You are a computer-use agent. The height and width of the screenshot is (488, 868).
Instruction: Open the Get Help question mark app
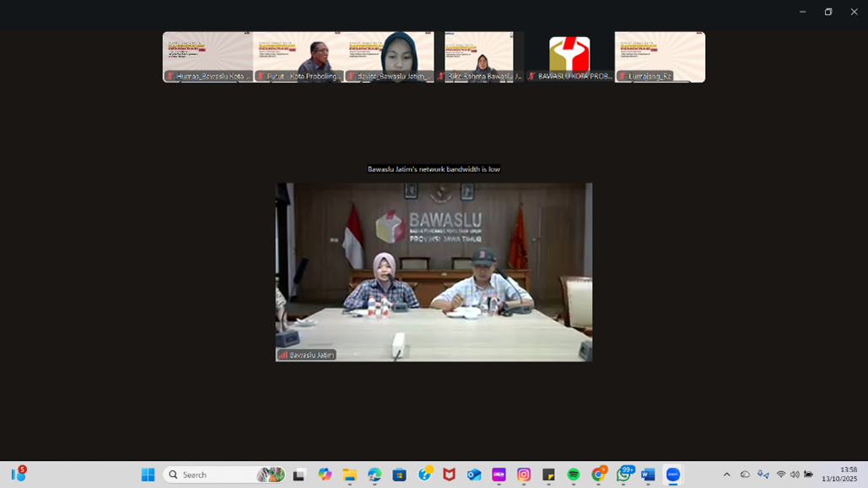[x=424, y=475]
